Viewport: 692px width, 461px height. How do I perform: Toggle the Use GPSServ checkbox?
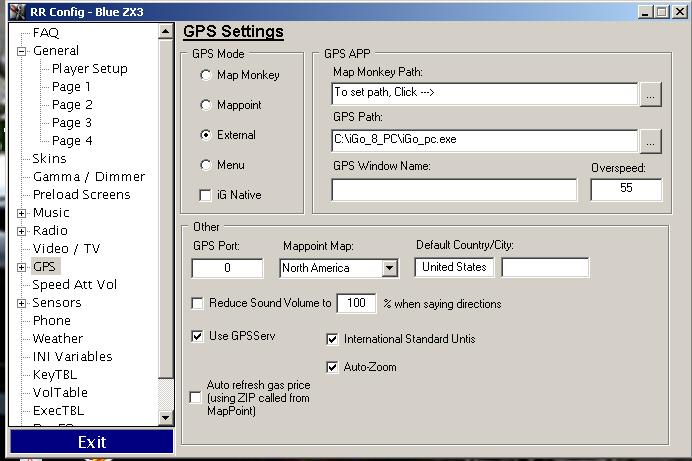click(197, 337)
